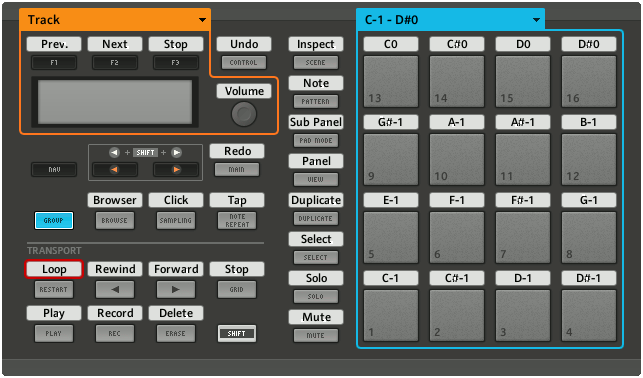Open the Track dropdown menu

(x=115, y=19)
